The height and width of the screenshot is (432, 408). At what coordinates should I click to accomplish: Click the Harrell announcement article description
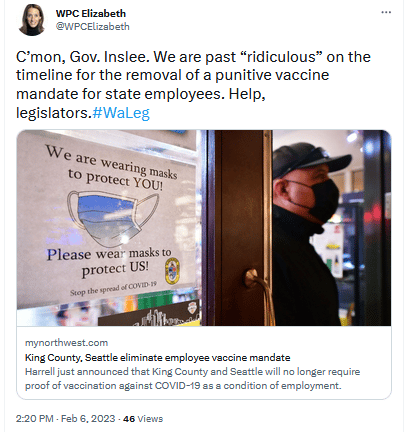pos(192,379)
